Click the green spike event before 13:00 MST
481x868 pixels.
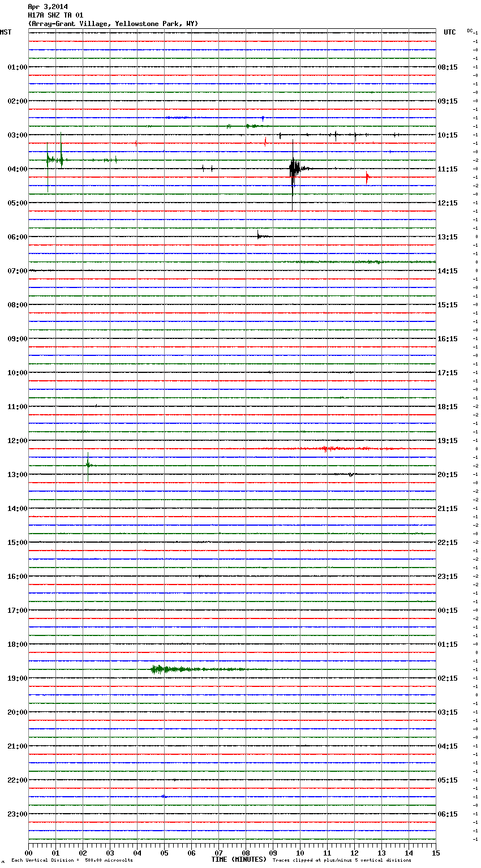(x=88, y=465)
